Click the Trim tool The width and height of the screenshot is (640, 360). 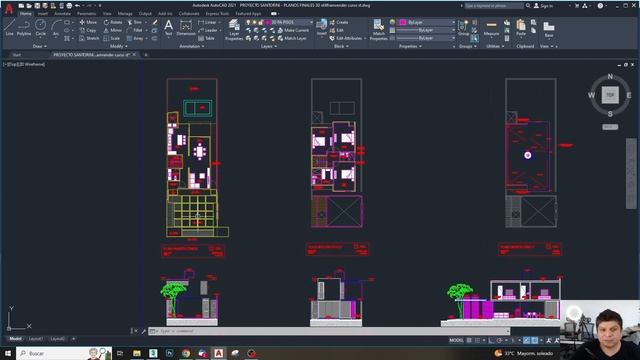135,22
